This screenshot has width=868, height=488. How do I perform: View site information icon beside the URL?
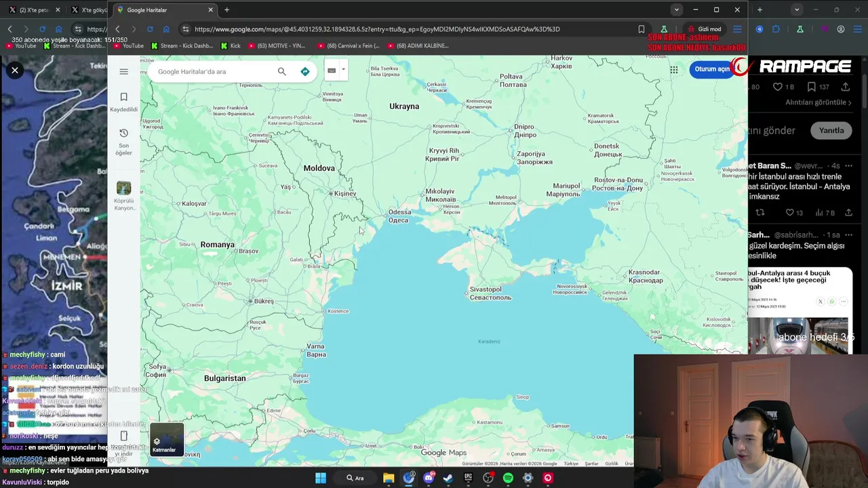pyautogui.click(x=185, y=29)
